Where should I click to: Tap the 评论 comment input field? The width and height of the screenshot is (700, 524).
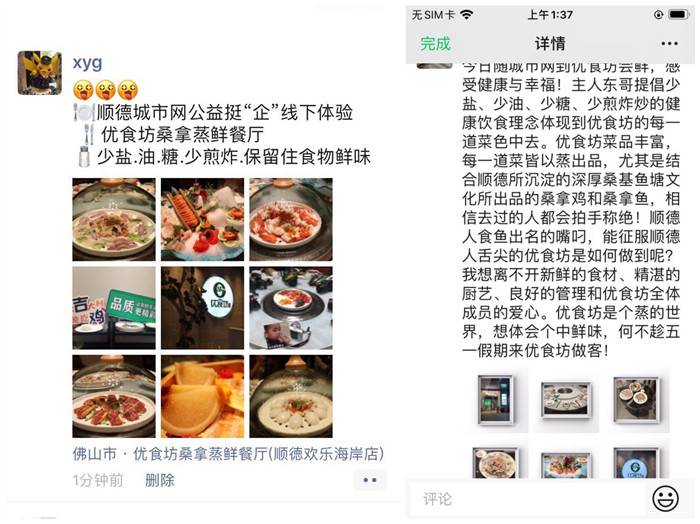[527, 498]
